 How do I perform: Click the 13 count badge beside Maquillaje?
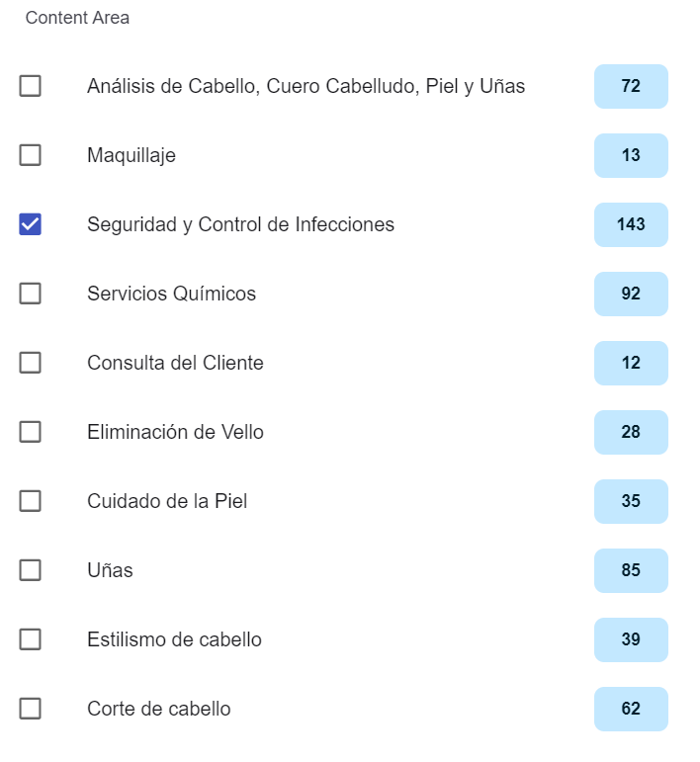tap(631, 155)
